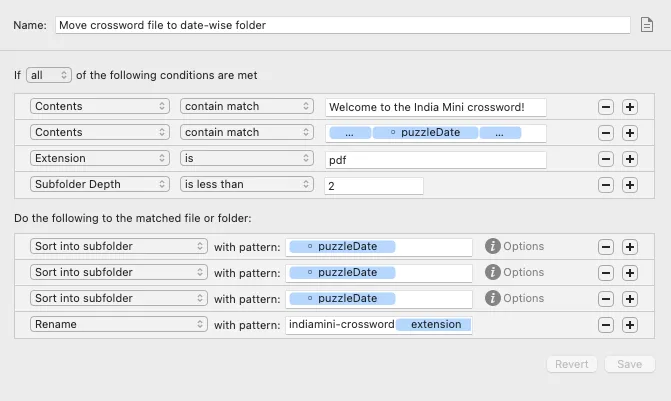The image size is (671, 401).
Task: Add a condition after the Extension is pdf row
Action: click(629, 159)
